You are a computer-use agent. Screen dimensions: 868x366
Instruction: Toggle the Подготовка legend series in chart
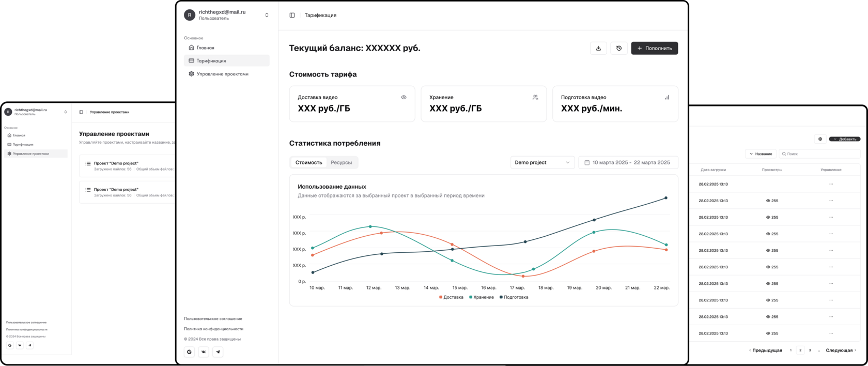pos(514,297)
